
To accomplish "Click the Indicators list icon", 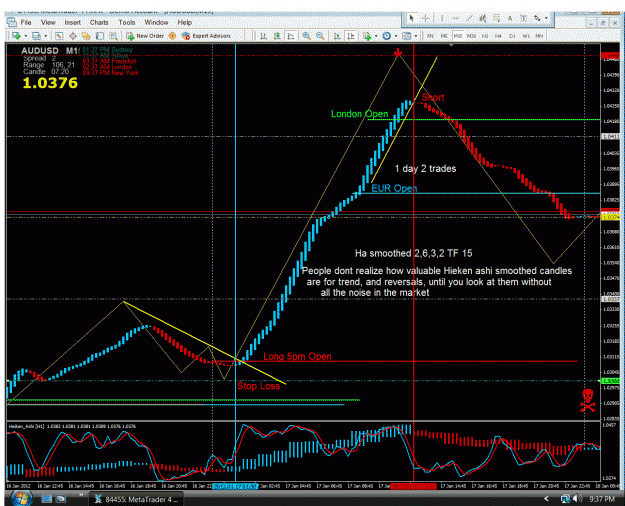I will 367,36.
